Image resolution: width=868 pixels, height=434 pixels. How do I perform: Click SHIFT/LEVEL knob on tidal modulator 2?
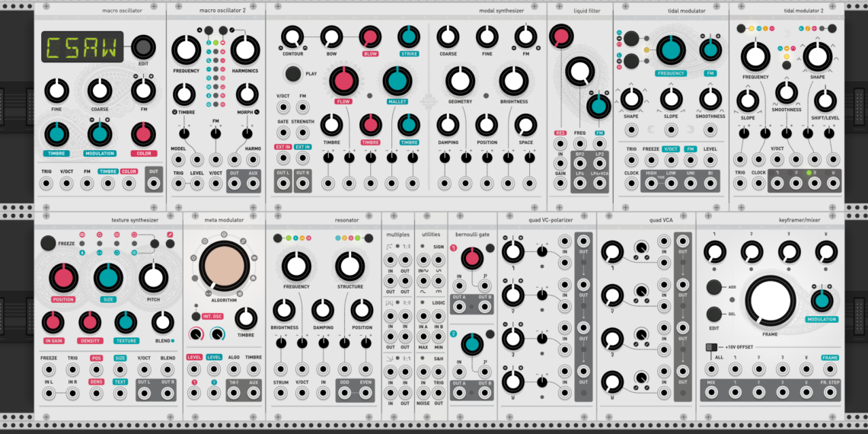pyautogui.click(x=825, y=101)
